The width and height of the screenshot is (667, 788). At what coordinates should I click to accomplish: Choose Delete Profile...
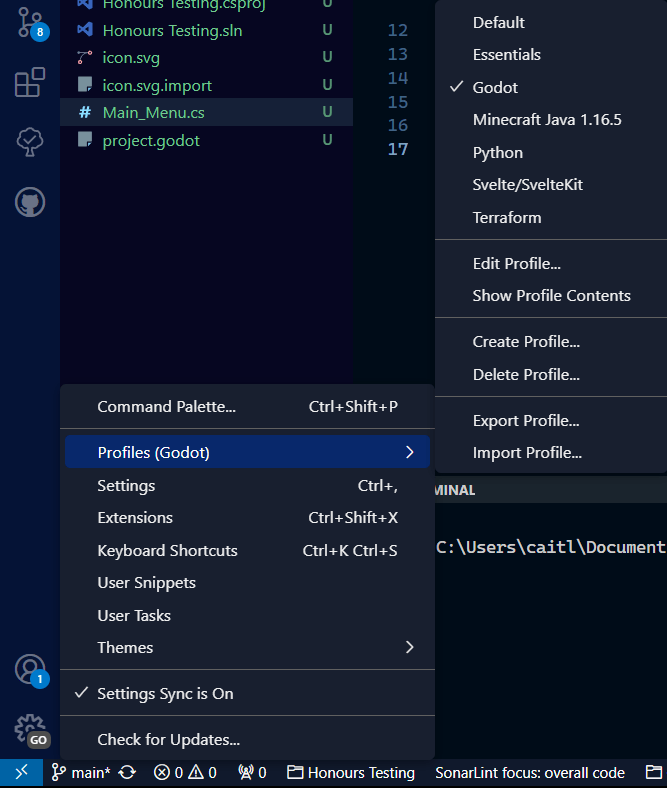click(x=551, y=374)
